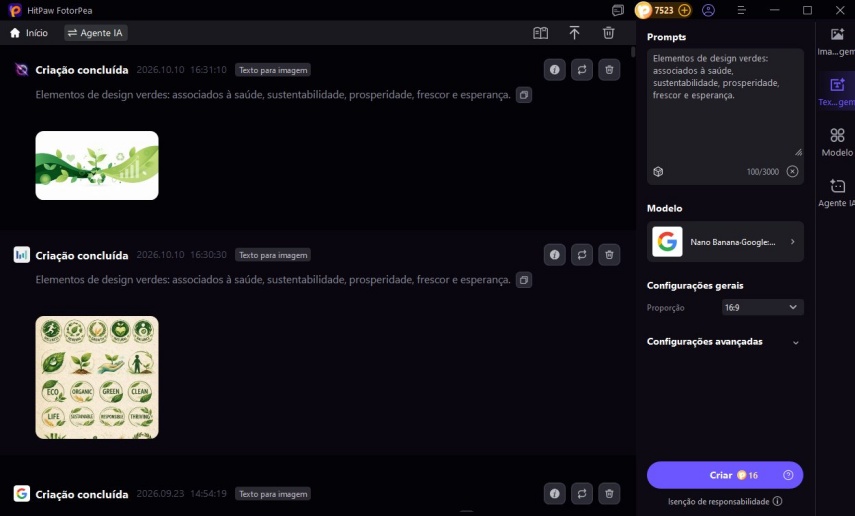The width and height of the screenshot is (855, 516).
Task: Add credits with the plus icon
Action: coord(684,10)
